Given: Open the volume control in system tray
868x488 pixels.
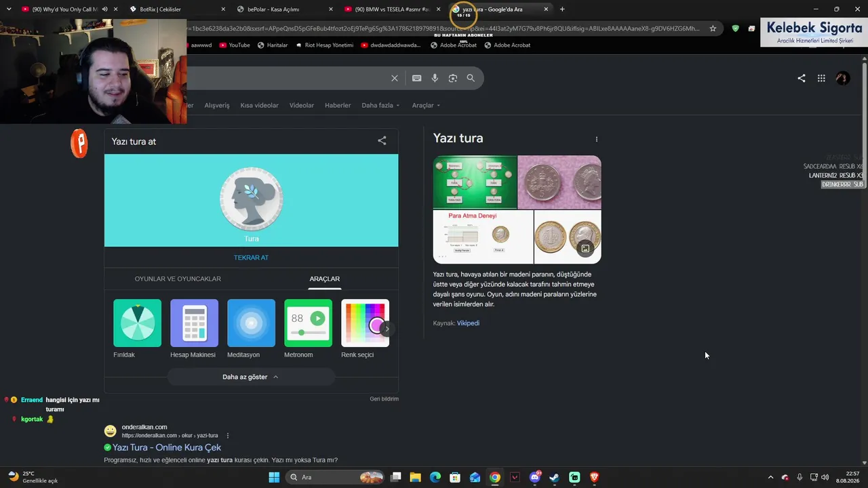Looking at the screenshot, I should (x=825, y=477).
